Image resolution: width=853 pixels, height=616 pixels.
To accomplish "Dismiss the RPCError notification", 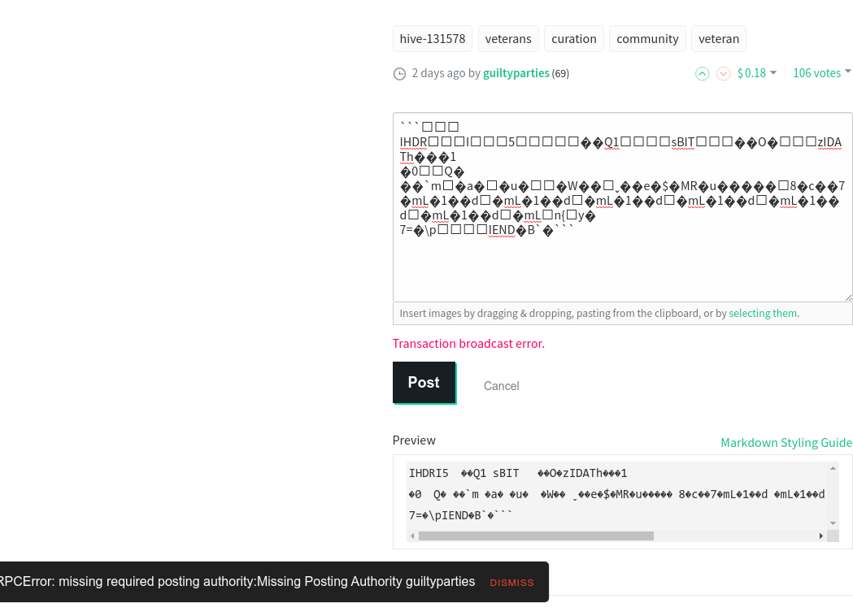I will (511, 582).
